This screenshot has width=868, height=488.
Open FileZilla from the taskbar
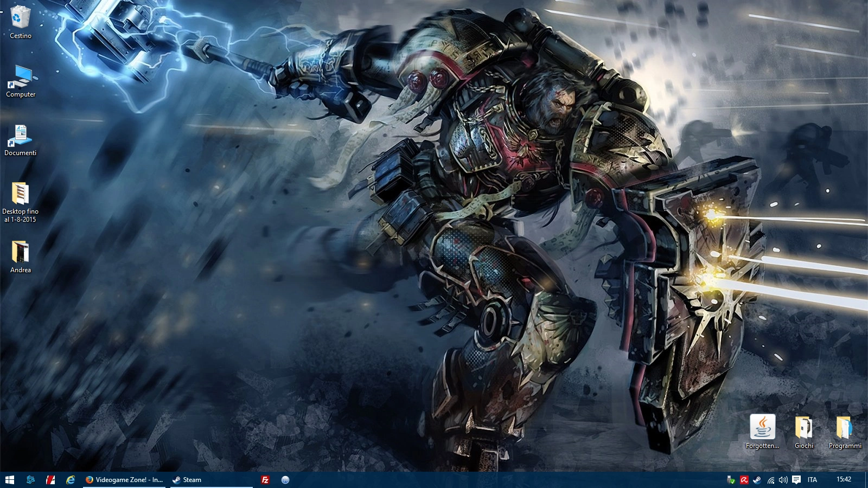(x=265, y=480)
